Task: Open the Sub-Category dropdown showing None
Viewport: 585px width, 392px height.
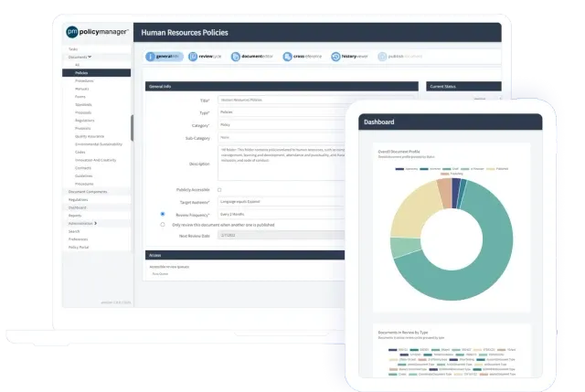Action: tap(282, 138)
